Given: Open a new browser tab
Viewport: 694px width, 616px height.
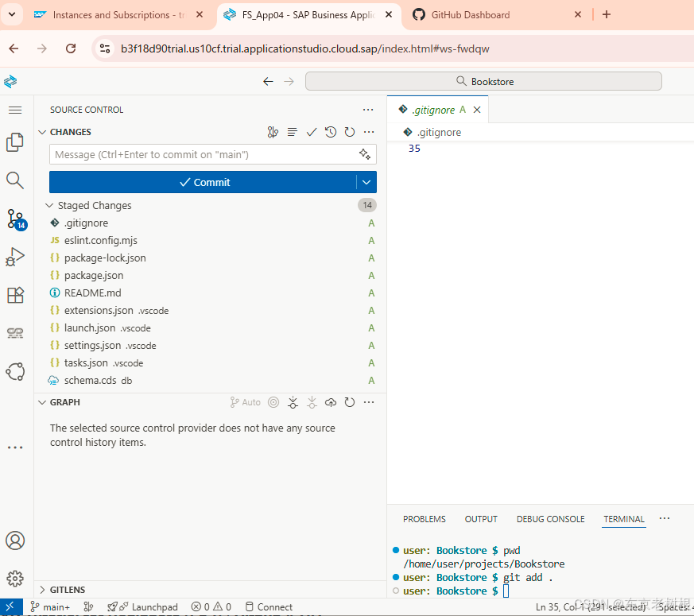Looking at the screenshot, I should tap(607, 14).
